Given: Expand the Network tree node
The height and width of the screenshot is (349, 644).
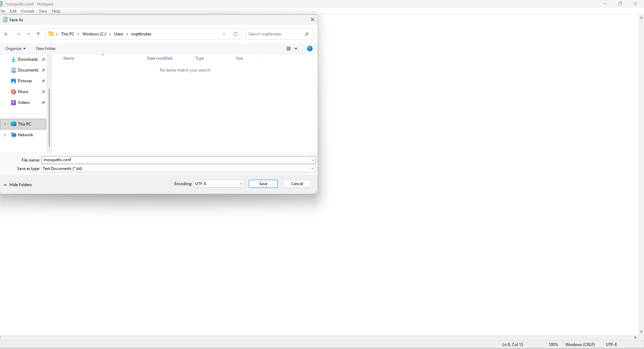Looking at the screenshot, I should 5,135.
